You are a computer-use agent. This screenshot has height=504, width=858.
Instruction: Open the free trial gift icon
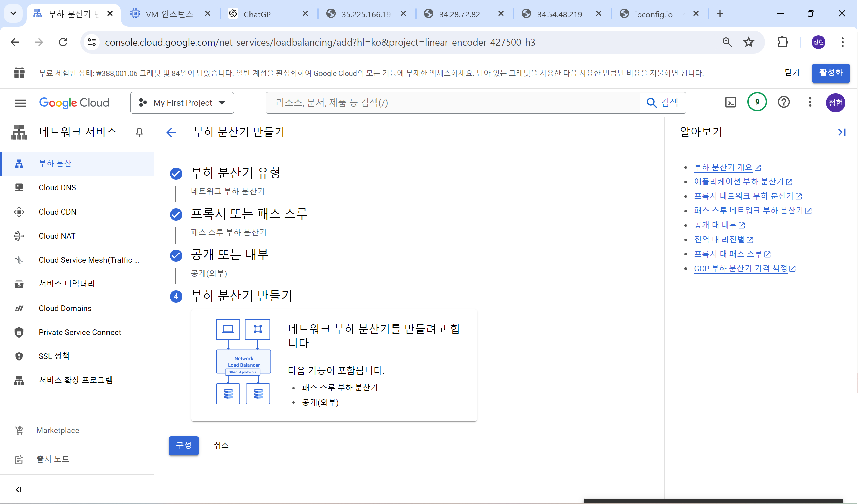click(19, 73)
